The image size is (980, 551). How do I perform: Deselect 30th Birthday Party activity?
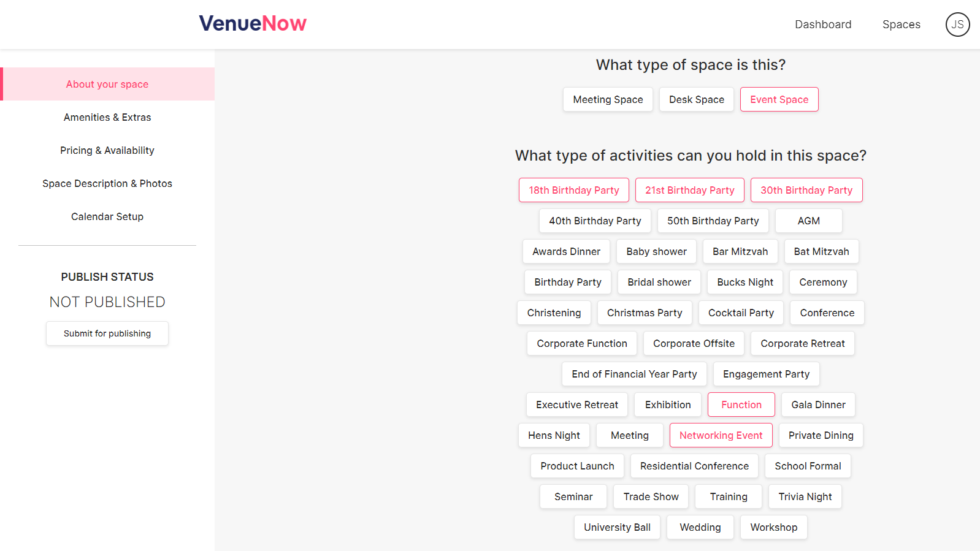coord(806,190)
